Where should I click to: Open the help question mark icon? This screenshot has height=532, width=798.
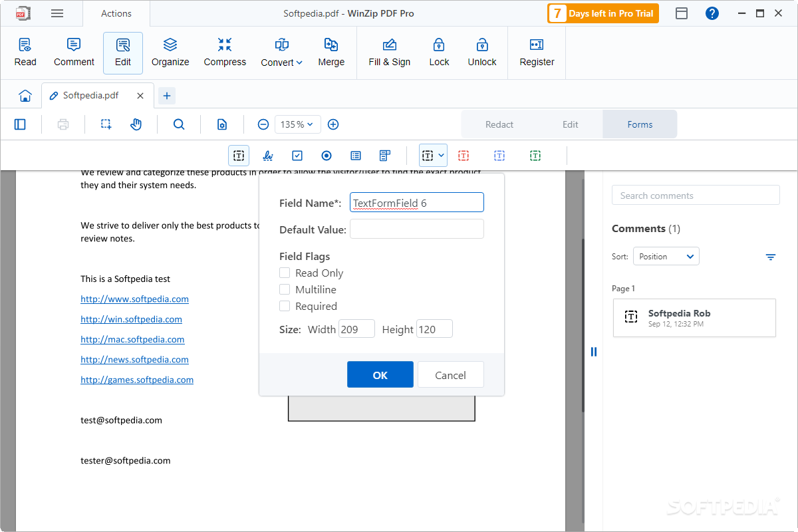pyautogui.click(x=712, y=13)
